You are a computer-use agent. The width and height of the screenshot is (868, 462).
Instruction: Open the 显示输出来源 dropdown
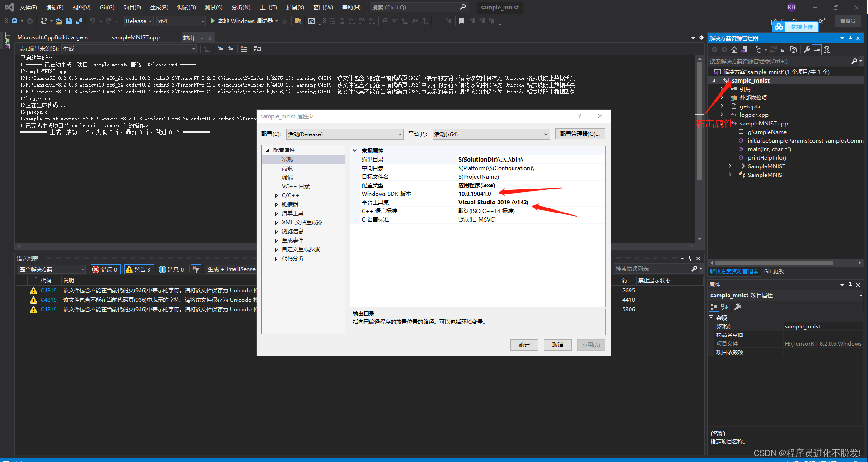click(x=129, y=49)
